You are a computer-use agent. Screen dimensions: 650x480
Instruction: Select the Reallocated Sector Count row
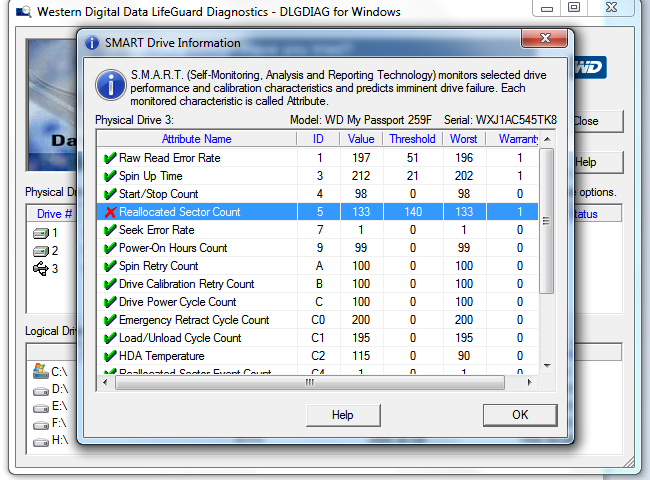[x=318, y=212]
